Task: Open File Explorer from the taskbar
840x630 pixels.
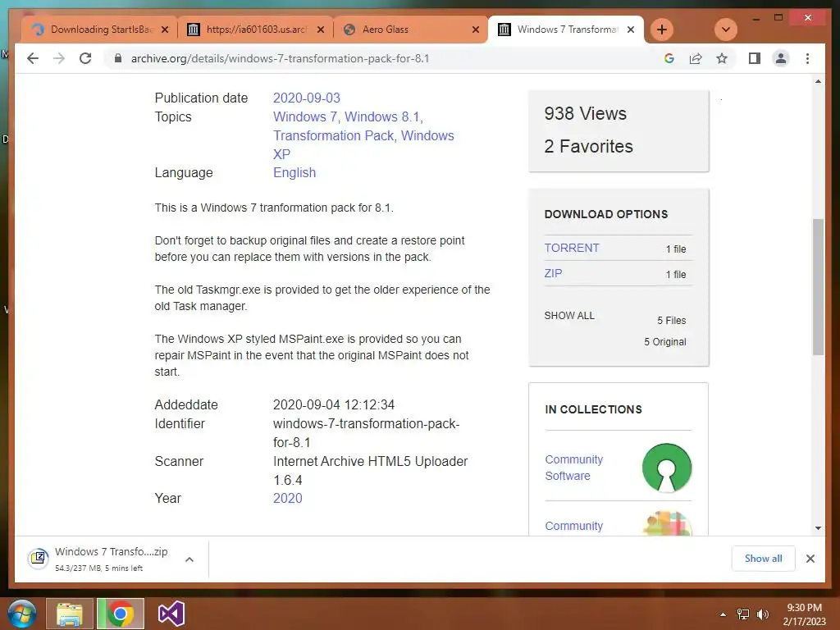Action: [70, 614]
